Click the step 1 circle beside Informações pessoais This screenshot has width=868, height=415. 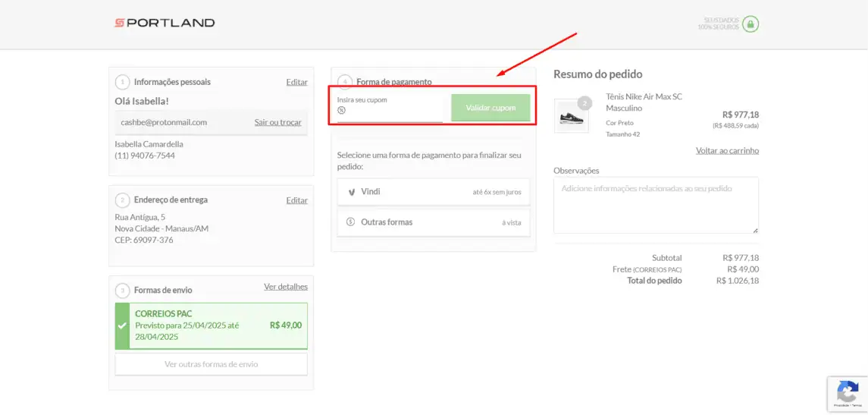(x=122, y=82)
